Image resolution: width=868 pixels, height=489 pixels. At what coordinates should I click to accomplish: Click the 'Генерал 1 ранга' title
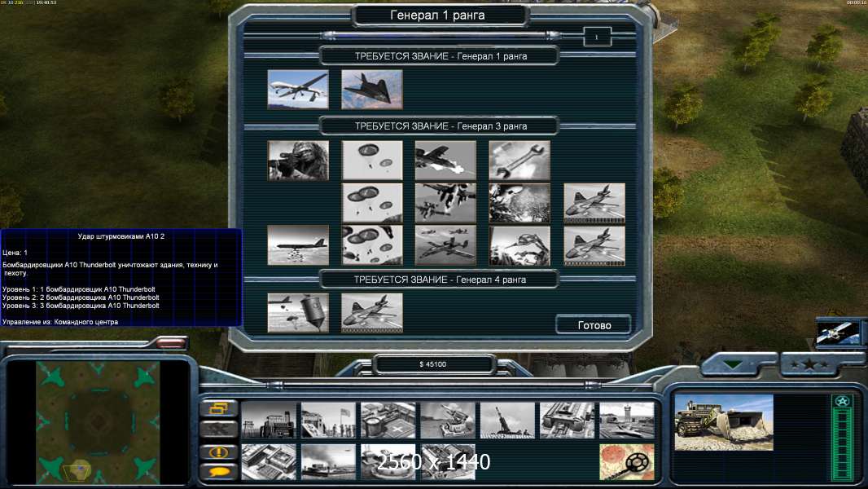click(437, 15)
